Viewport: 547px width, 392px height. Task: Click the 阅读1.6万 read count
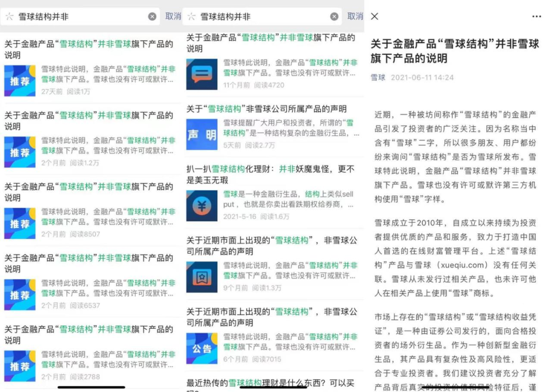[275, 217]
